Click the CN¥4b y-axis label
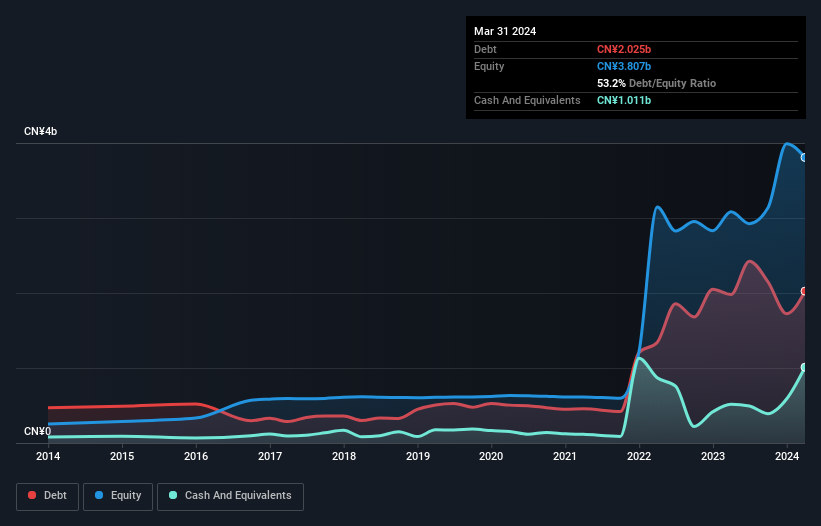 (x=40, y=131)
